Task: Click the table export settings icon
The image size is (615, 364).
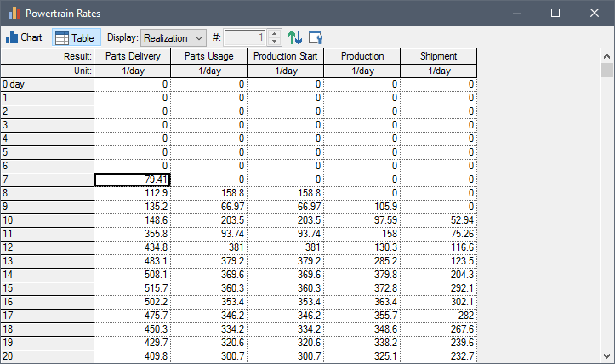Action: 316,37
